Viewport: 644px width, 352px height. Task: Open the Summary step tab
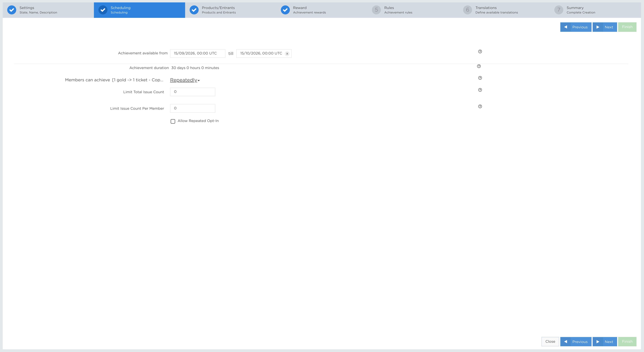tap(595, 10)
